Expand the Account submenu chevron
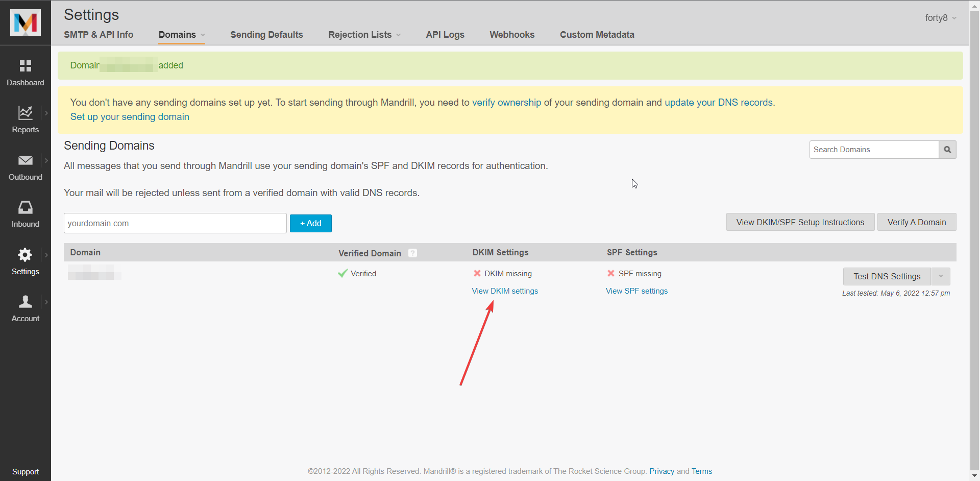 46,302
